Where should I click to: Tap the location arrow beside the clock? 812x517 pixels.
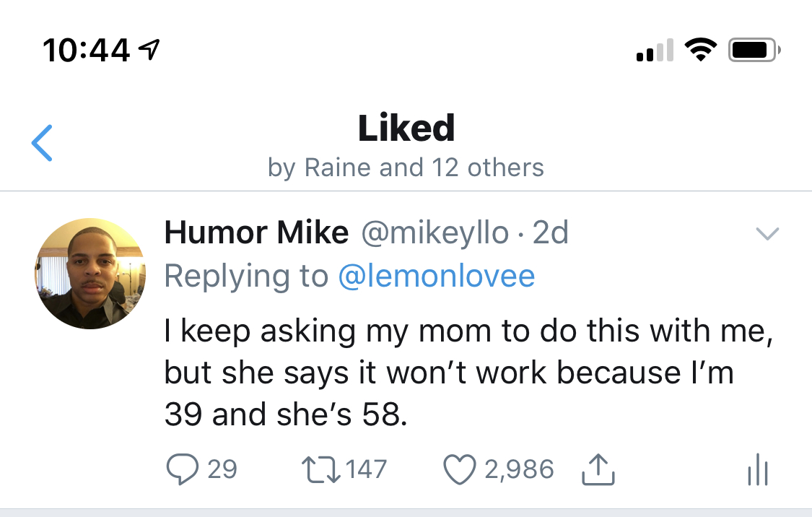(149, 50)
